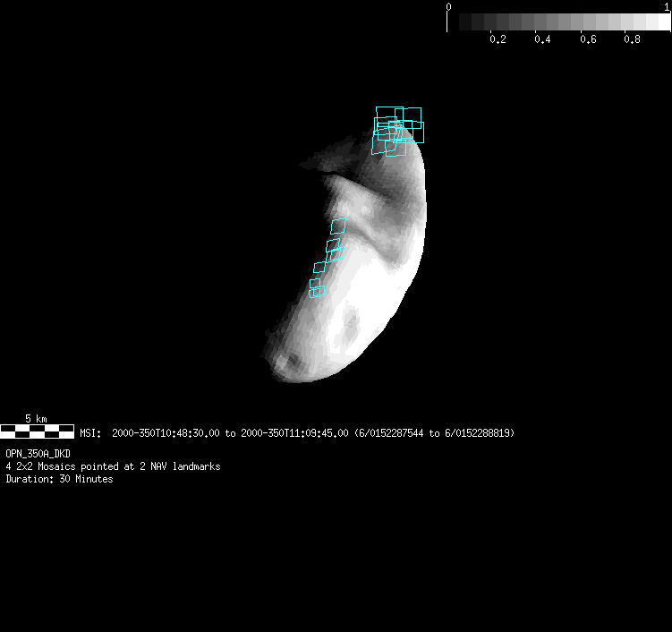Click the "5 km" scale label
Viewport: 672px width, 632px height.
coord(36,419)
